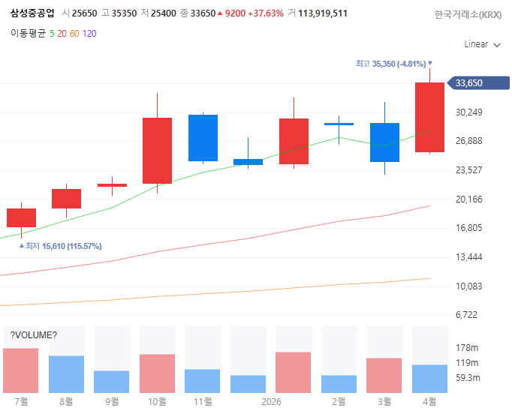Click the 33,650 current price tag

click(x=478, y=82)
